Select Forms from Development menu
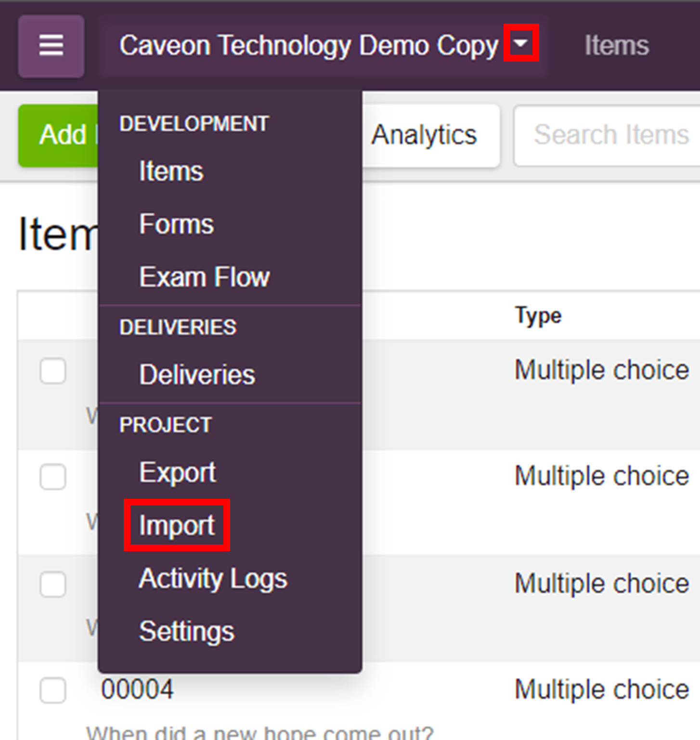This screenshot has height=740, width=700. click(176, 224)
